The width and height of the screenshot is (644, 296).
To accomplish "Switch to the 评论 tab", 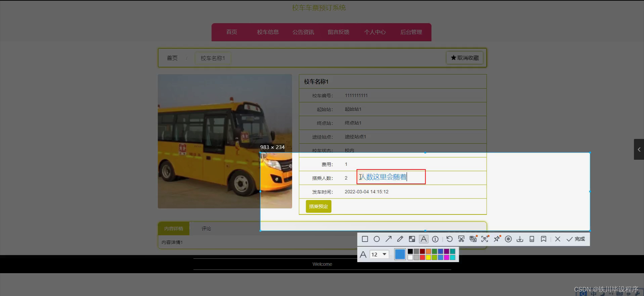I will pos(206,229).
